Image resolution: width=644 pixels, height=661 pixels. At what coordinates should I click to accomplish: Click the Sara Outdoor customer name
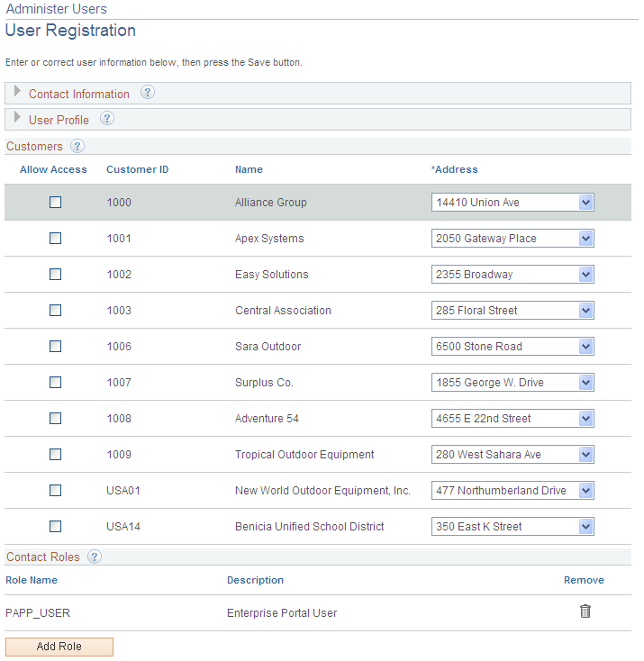coord(268,347)
